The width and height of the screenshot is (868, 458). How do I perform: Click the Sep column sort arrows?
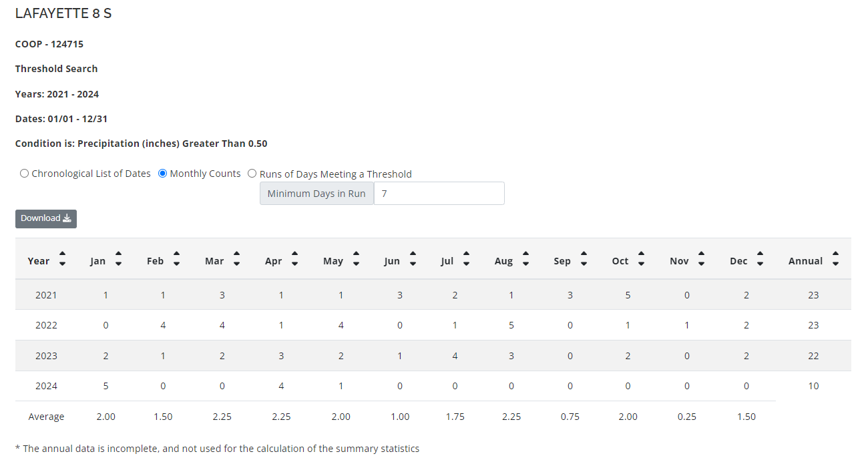tap(584, 259)
